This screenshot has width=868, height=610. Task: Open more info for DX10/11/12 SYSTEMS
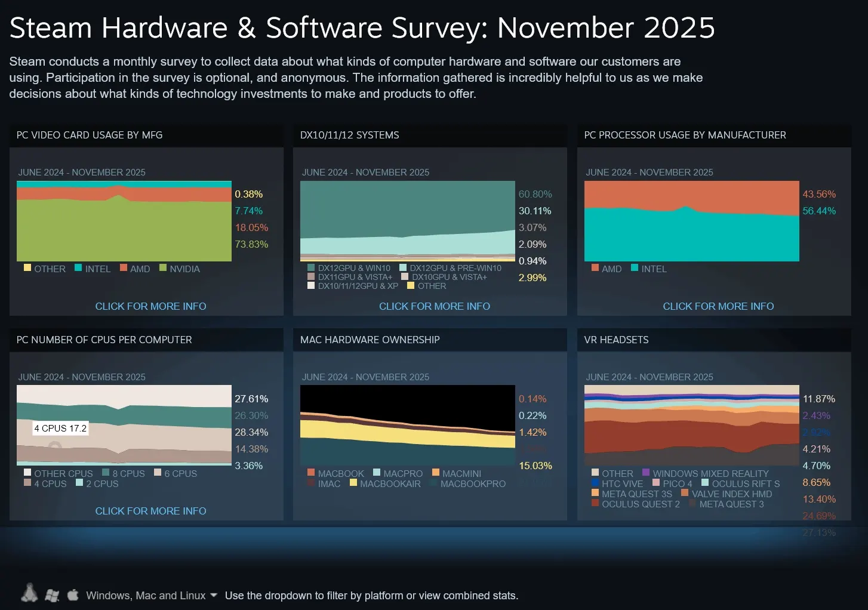point(434,306)
